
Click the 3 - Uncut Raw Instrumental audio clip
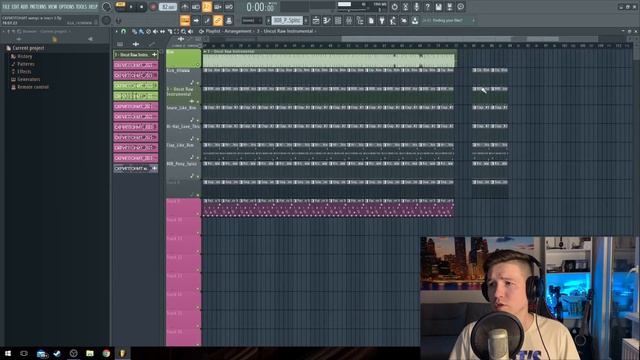coord(329,60)
